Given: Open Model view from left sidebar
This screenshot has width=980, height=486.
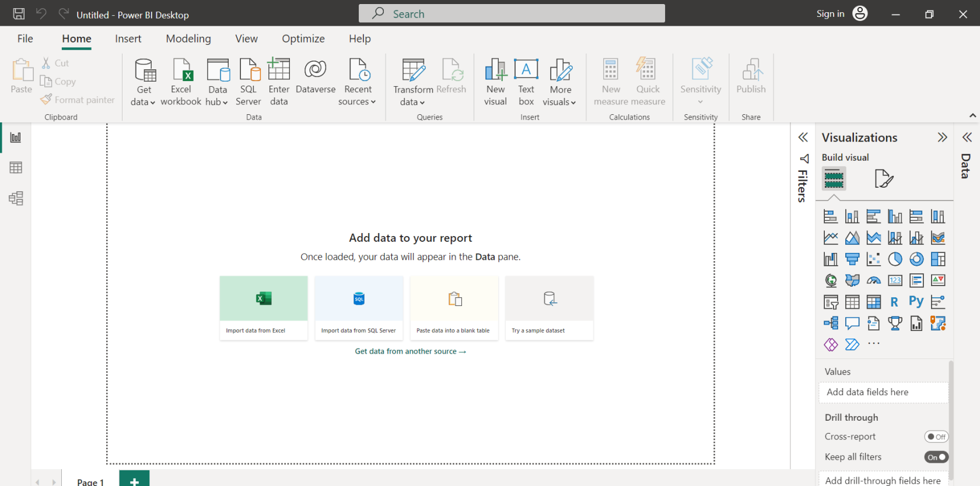Looking at the screenshot, I should point(16,199).
